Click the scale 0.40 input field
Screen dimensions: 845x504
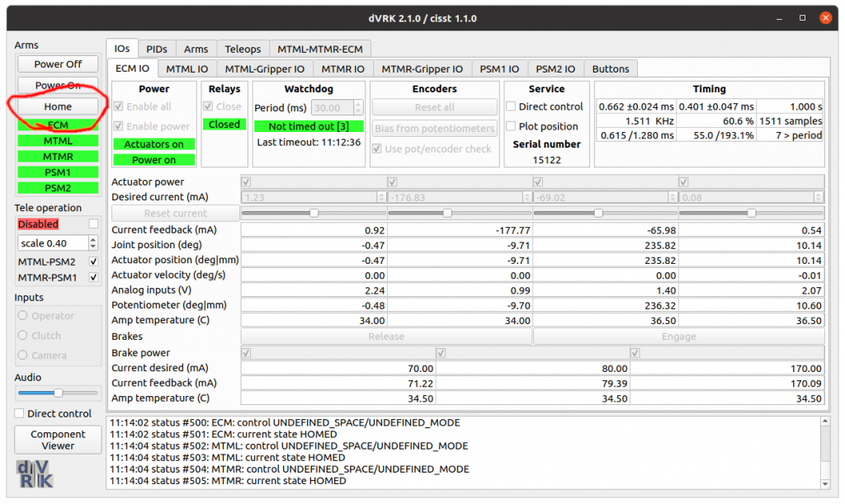click(53, 243)
